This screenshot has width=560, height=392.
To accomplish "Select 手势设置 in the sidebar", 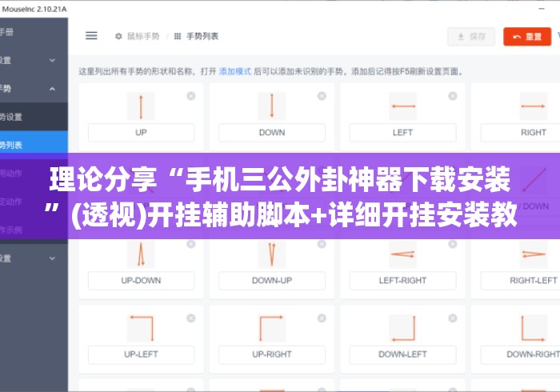I will point(34,117).
